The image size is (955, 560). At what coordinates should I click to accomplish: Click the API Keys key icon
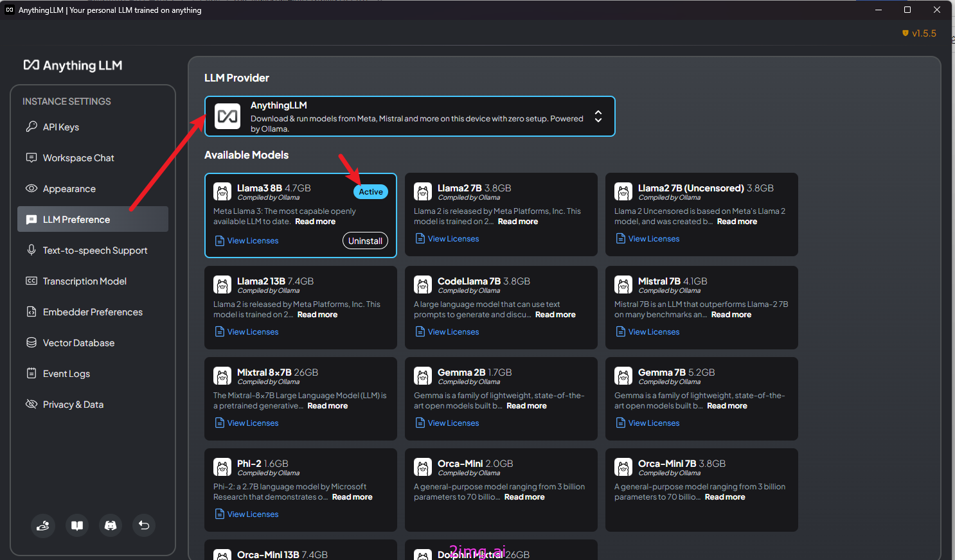click(x=31, y=127)
